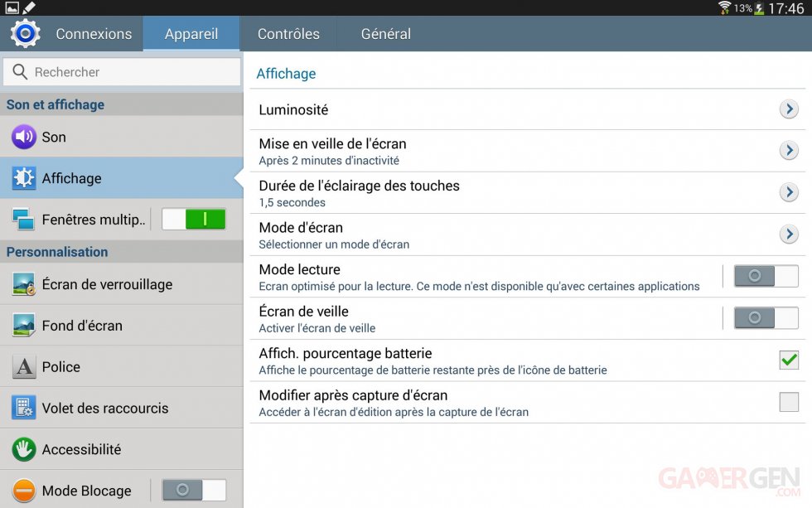Click the Son speaker icon
Screen dimensions: 812x508
point(24,137)
